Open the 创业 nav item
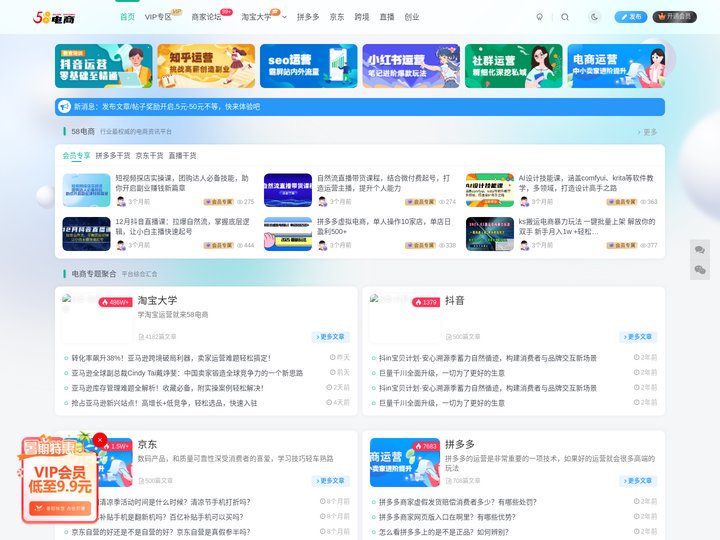This screenshot has width=720, height=540. [x=411, y=17]
